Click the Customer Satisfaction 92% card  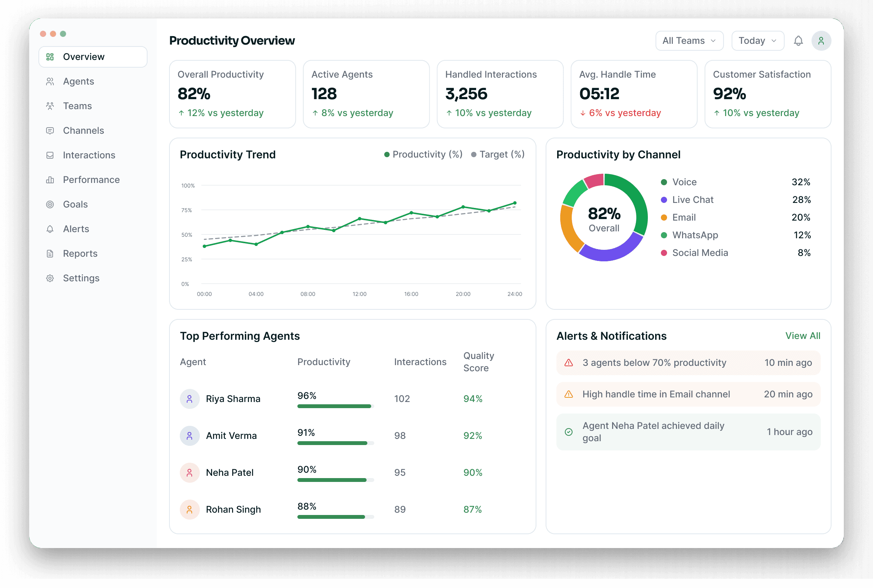point(768,94)
